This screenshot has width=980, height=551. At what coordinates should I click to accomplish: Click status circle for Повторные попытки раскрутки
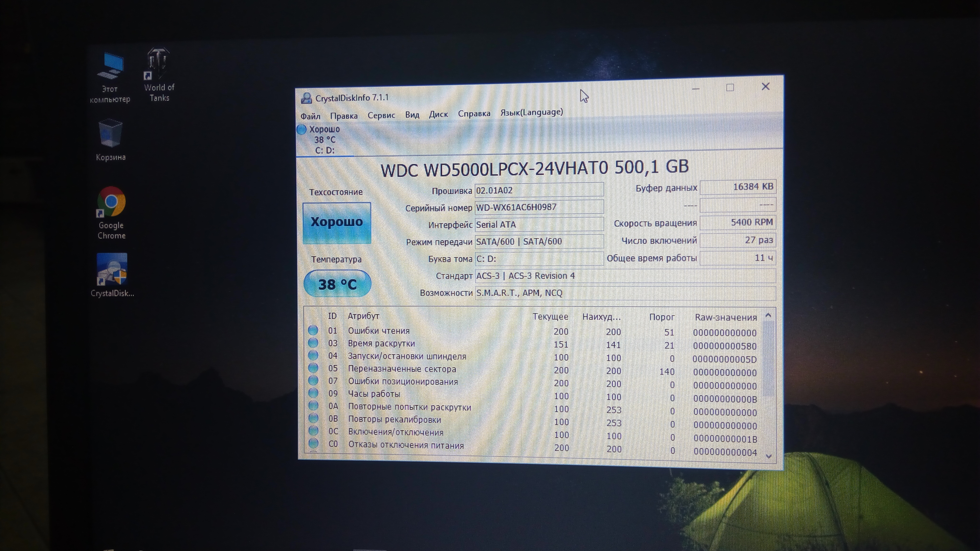click(x=313, y=406)
